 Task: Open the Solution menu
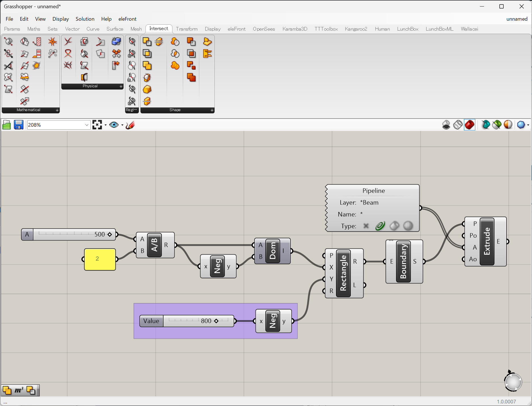coord(85,19)
